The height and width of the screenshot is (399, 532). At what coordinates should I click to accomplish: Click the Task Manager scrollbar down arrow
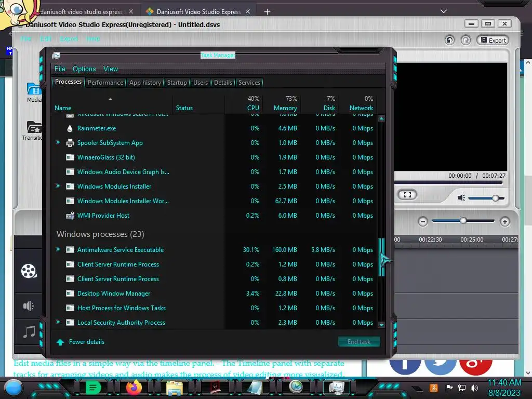click(381, 325)
